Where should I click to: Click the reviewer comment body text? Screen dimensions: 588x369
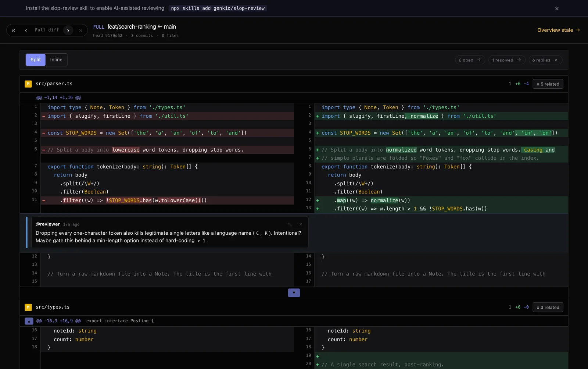[168, 237]
